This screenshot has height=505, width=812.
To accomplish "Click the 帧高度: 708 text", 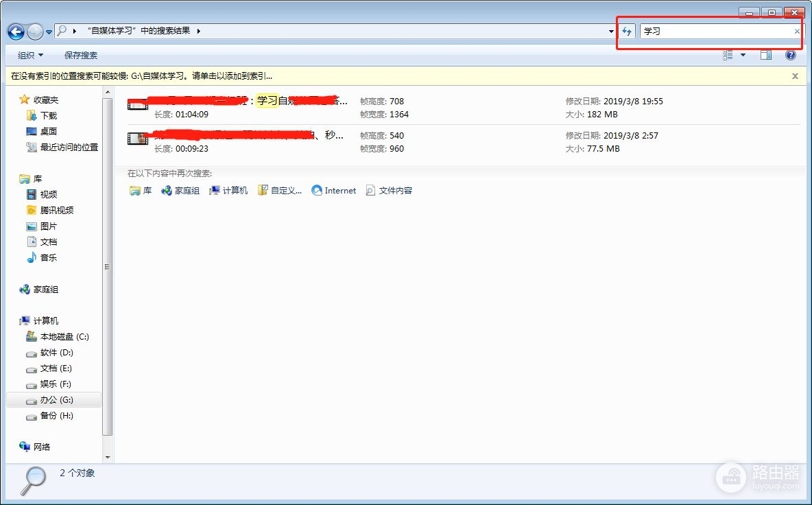I will point(382,102).
